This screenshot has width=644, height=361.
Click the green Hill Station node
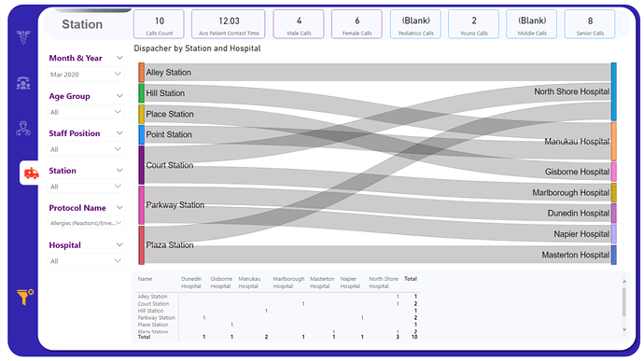pos(141,93)
